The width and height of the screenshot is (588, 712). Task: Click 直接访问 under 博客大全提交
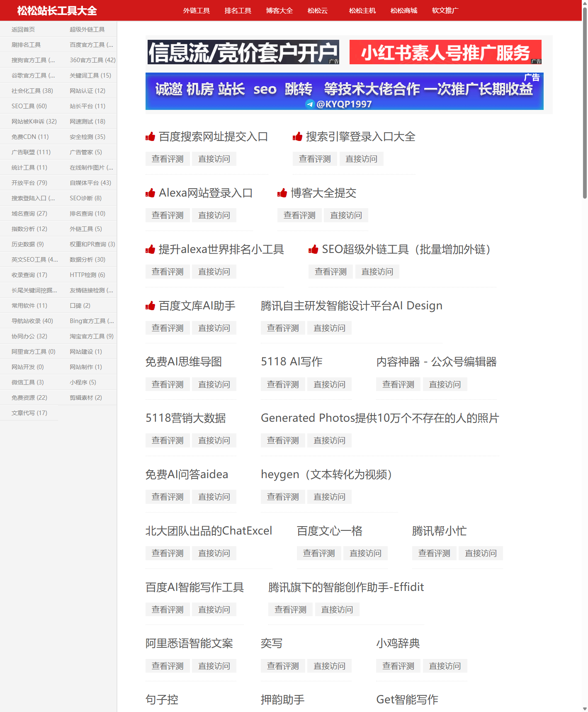pyautogui.click(x=346, y=215)
